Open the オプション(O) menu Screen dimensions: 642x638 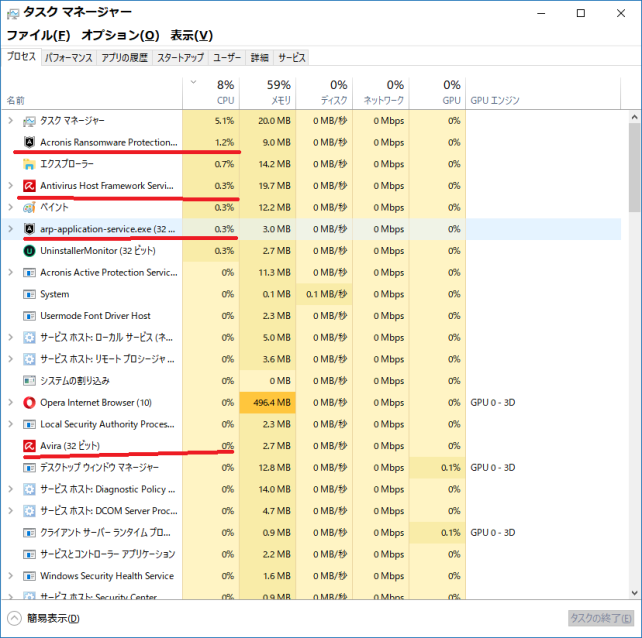click(120, 35)
